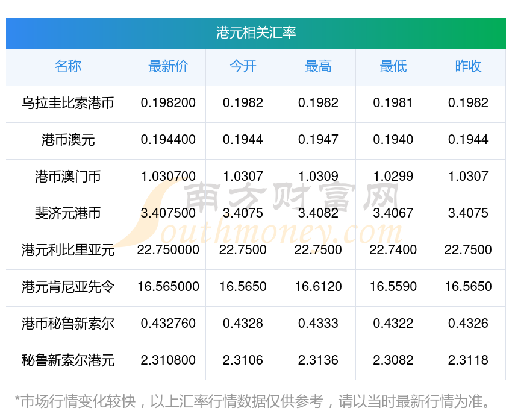Click the 今开 column header

pos(243,67)
